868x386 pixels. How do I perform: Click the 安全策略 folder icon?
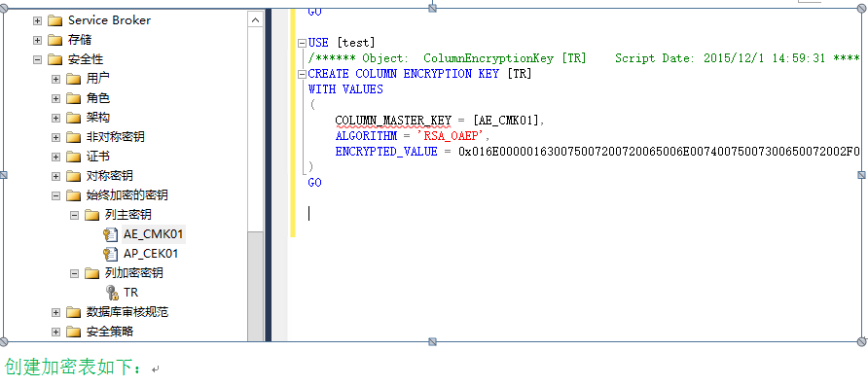[73, 332]
